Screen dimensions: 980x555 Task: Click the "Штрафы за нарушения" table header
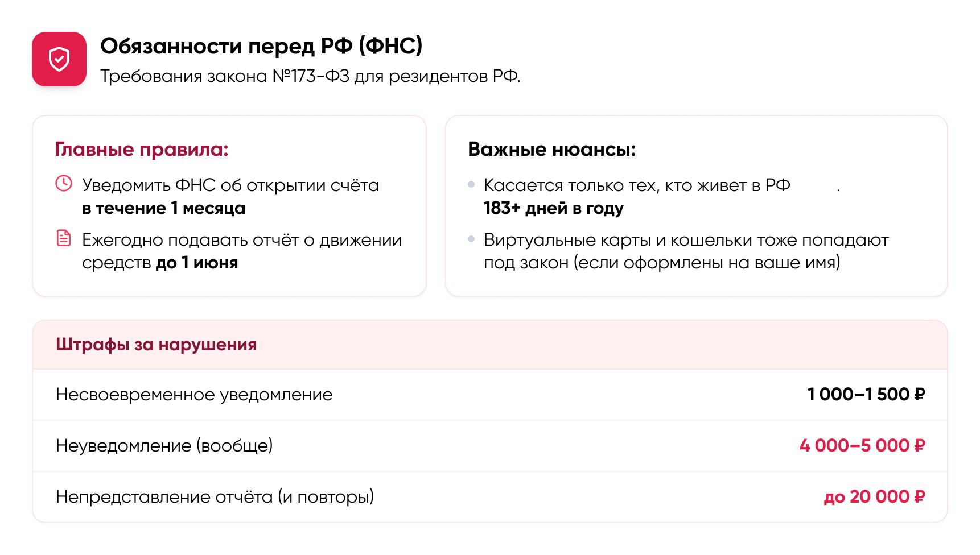point(156,345)
